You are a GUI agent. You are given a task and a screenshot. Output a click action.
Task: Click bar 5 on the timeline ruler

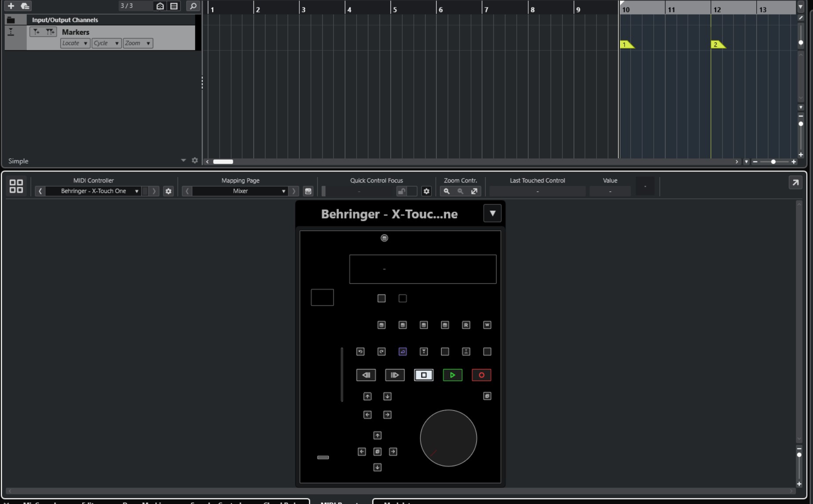395,10
